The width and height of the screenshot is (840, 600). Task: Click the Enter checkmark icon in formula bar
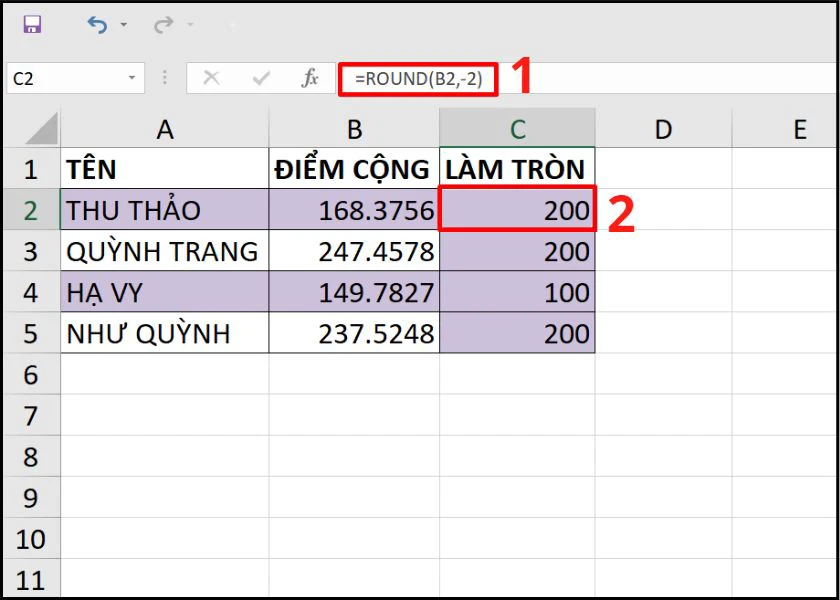(x=261, y=79)
